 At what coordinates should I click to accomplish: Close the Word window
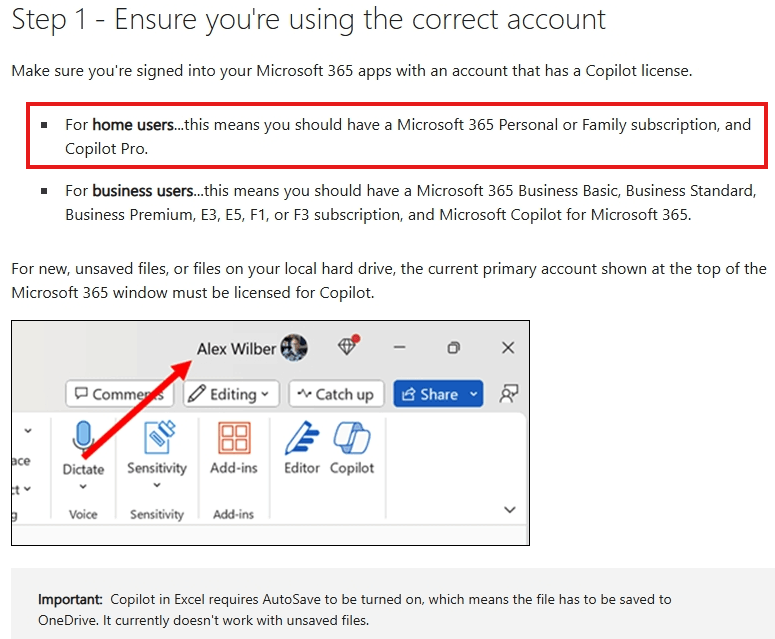click(x=508, y=348)
